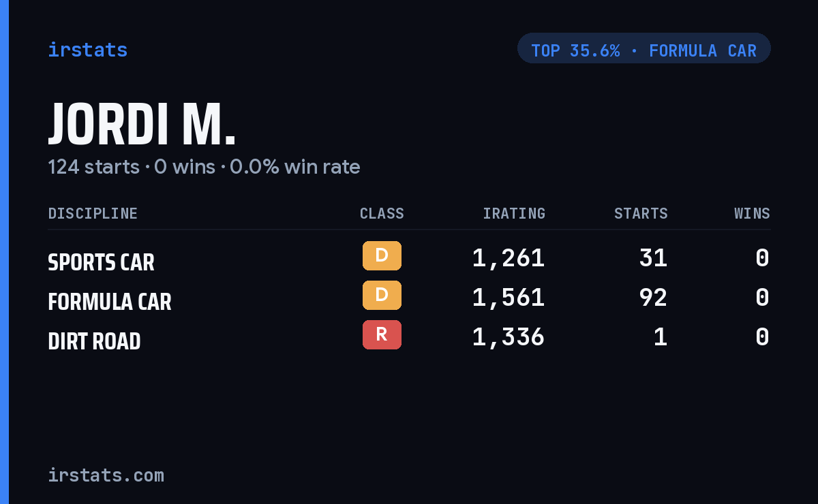Sort by the WINS column header
This screenshot has height=504, width=818.
752,213
